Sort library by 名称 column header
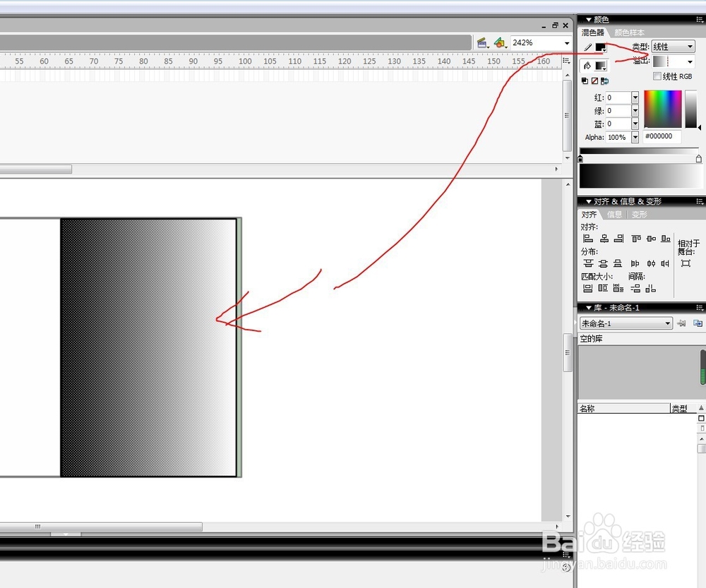Viewport: 706px width, 588px height. [624, 409]
